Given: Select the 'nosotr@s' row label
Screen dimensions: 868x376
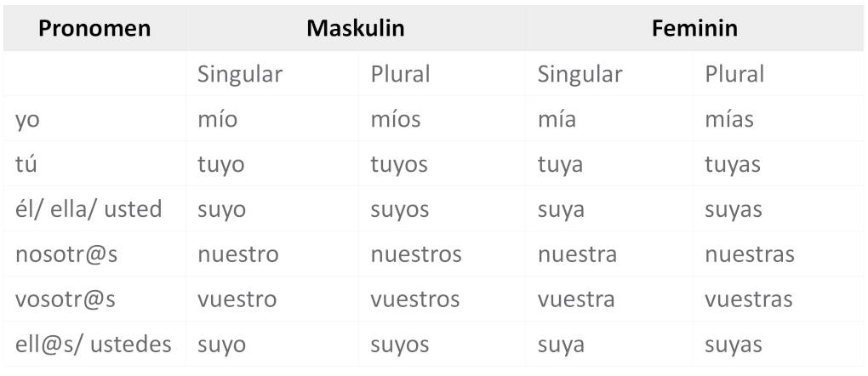Looking at the screenshot, I should coord(66,254).
